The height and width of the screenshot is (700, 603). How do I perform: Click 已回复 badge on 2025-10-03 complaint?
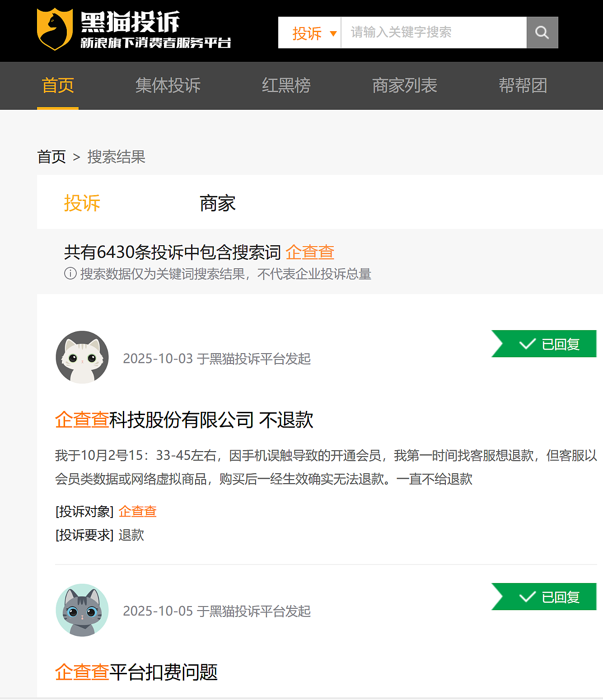tap(544, 344)
